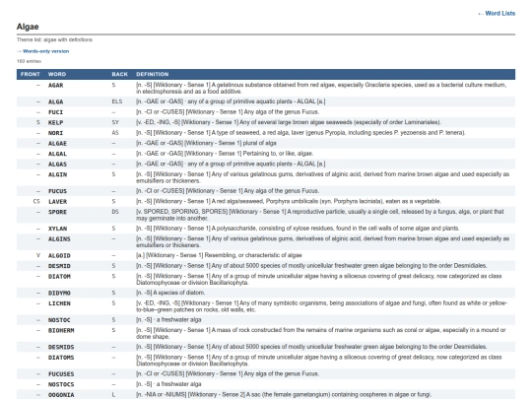532x399 pixels.
Task: Select the word DIATOMS
Action: tap(61, 358)
